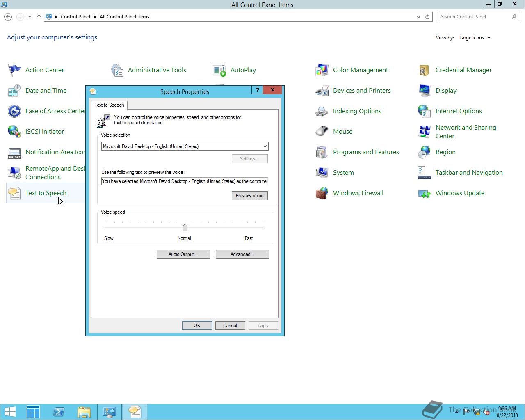Launch Server Manager from the taskbar
This screenshot has width=525, height=420.
[33, 411]
